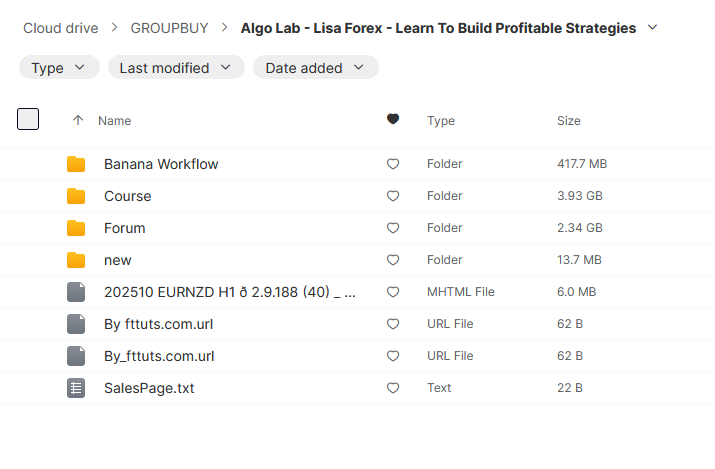Navigate to GROUPBUY breadcrumb folder
Screen dimensions: 715x469
point(169,28)
